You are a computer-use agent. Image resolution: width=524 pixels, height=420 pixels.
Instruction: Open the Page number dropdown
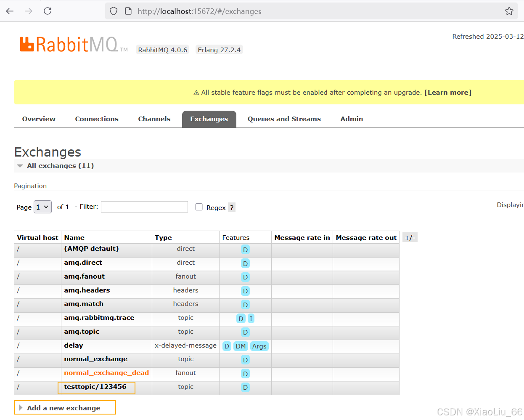point(42,207)
